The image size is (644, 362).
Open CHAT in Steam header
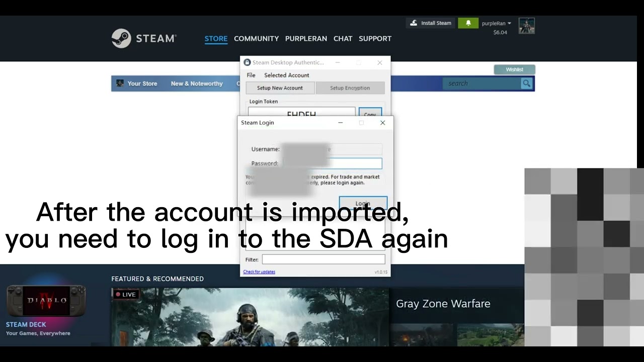click(x=343, y=38)
